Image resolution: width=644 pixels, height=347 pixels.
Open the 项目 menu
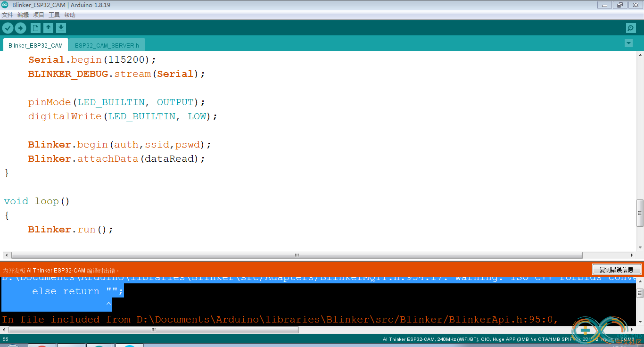pyautogui.click(x=39, y=15)
